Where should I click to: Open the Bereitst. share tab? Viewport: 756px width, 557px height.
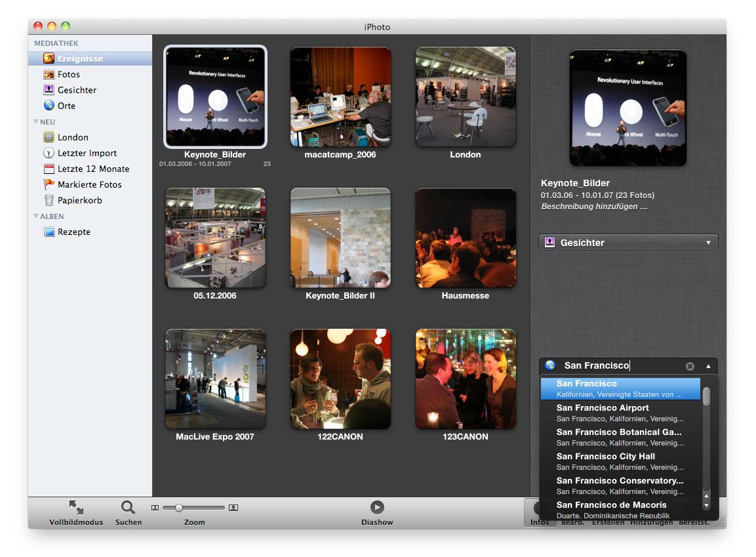(x=694, y=523)
